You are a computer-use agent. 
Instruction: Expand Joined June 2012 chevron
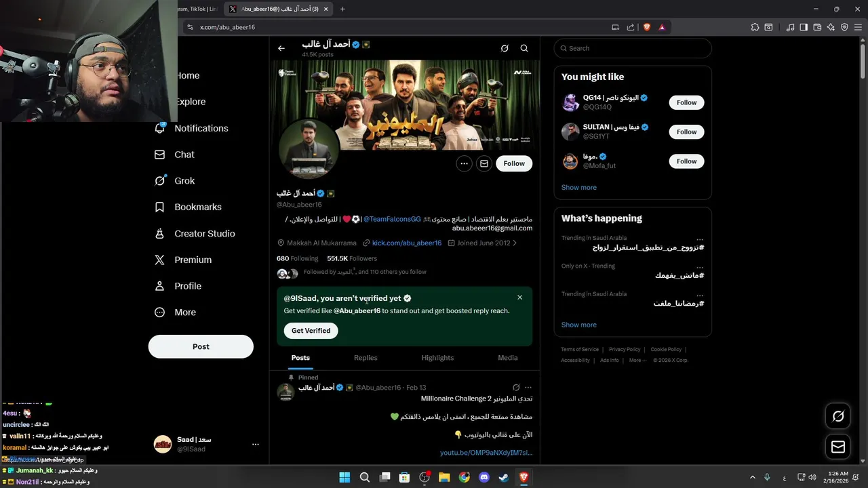[515, 243]
